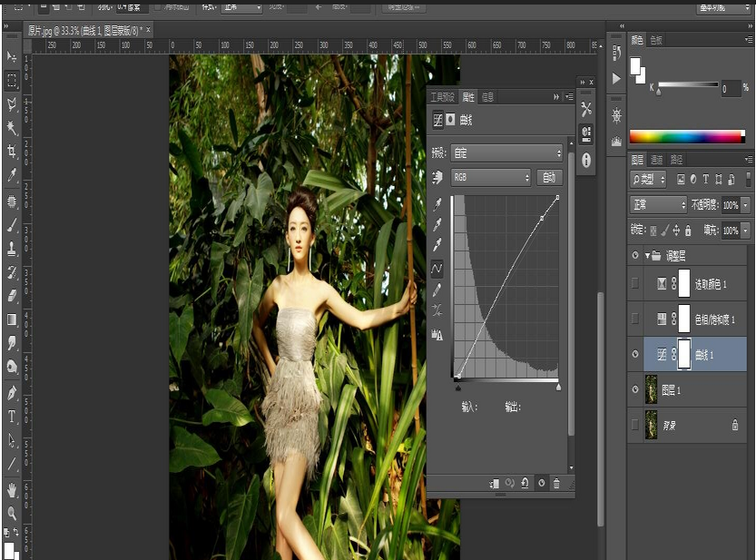This screenshot has width=756, height=560.
Task: Click the trash button at the Properties panel bottom
Action: coord(556,482)
